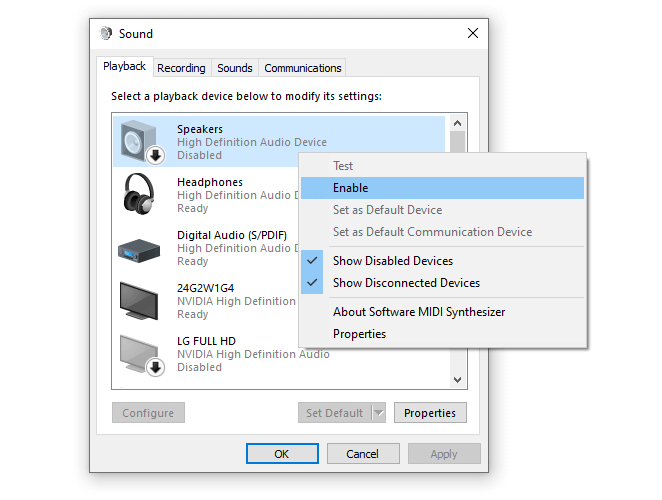Click the 24G2W1G4 monitor icon

[x=139, y=301]
